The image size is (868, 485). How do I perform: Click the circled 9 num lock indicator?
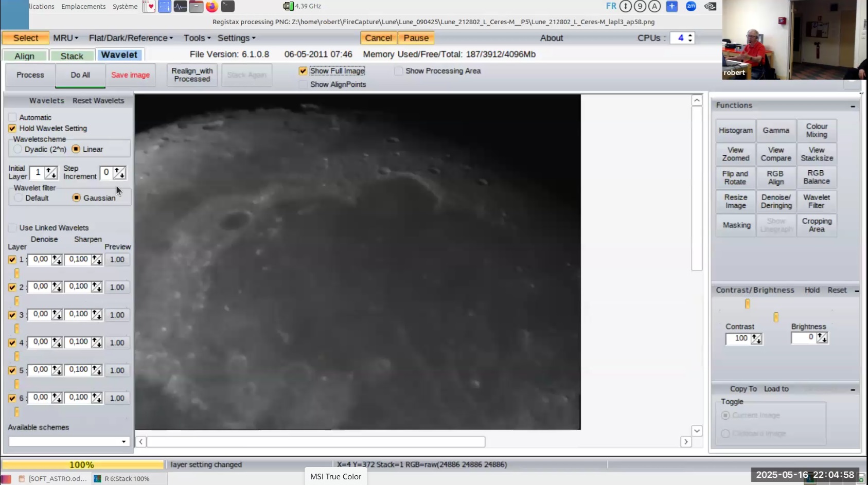point(640,6)
